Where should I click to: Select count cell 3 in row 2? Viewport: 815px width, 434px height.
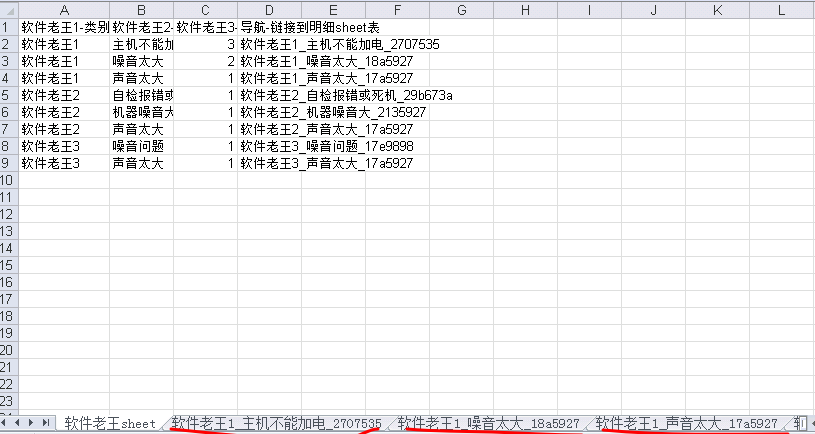(205, 44)
